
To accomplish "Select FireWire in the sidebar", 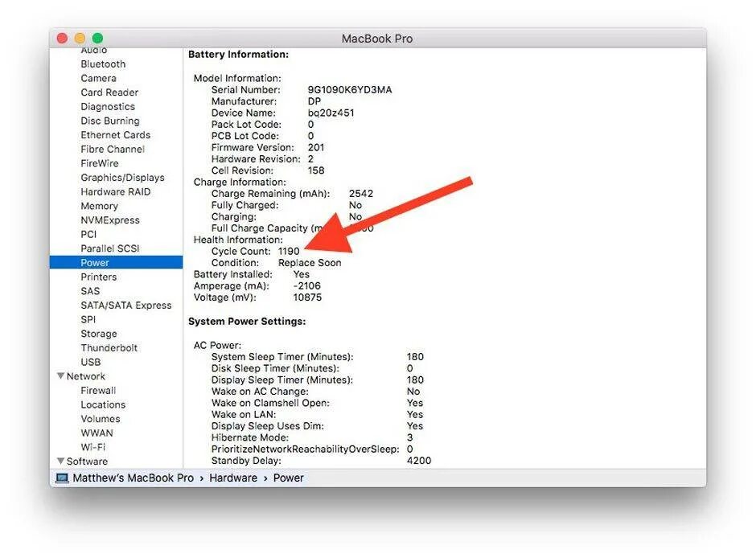I will tap(100, 163).
